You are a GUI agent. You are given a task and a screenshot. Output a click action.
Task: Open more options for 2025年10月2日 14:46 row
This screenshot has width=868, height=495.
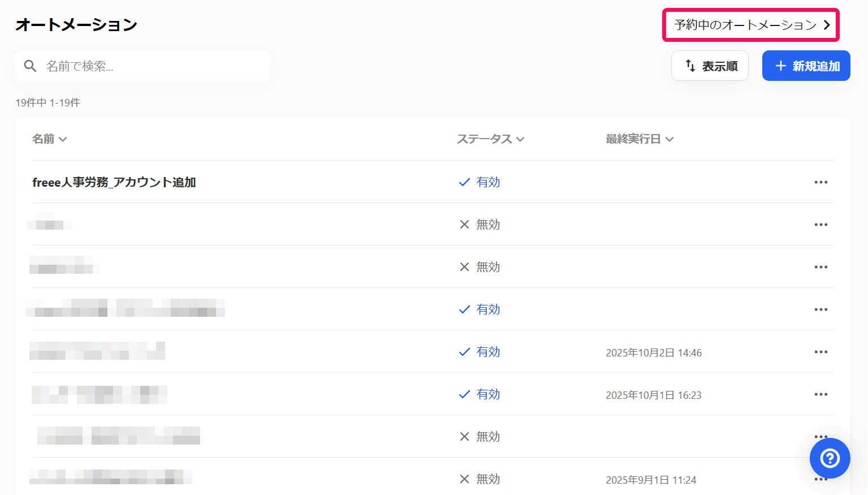821,352
